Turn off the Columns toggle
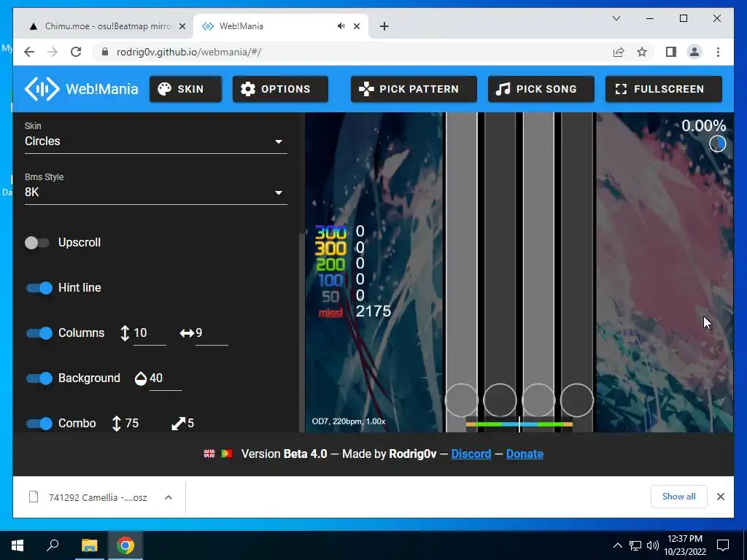Viewport: 747px width, 560px height. click(x=39, y=333)
